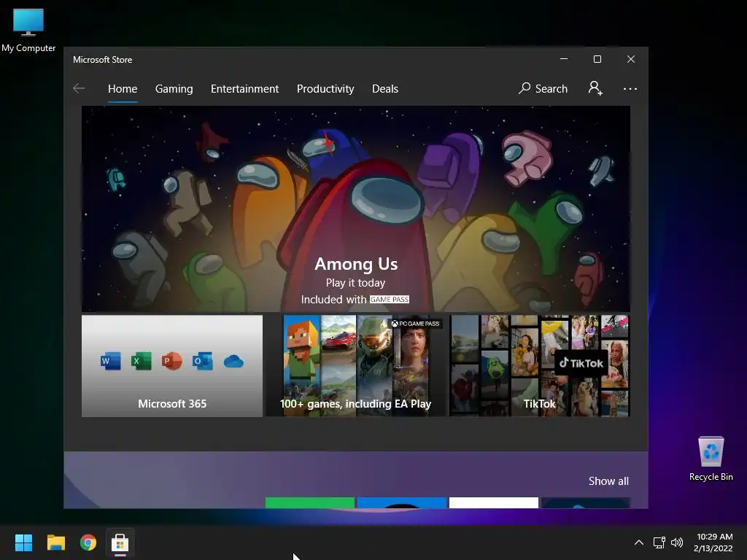Image resolution: width=747 pixels, height=560 pixels.
Task: Maximize the Microsoft Store window
Action: (x=597, y=59)
